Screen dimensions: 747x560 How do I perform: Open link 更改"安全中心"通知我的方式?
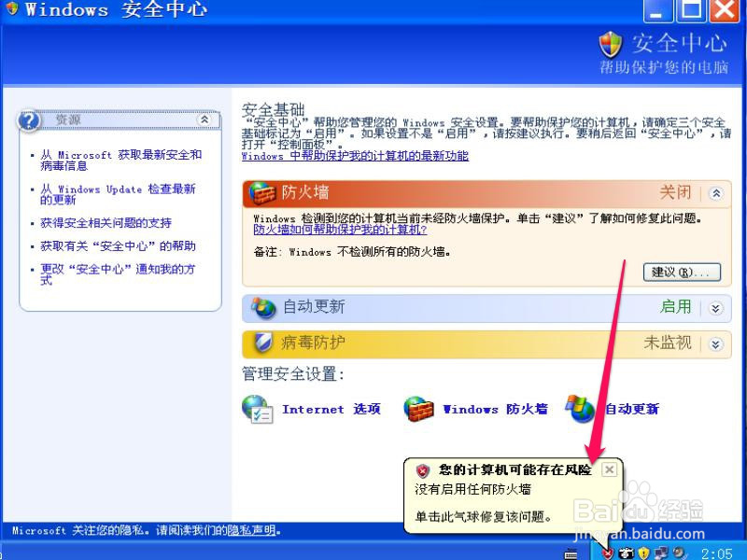118,274
